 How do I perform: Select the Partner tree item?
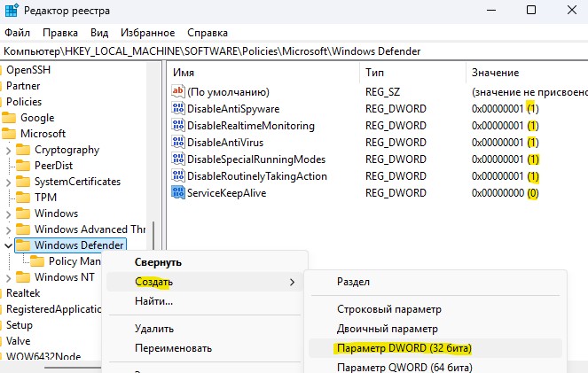pyautogui.click(x=23, y=86)
